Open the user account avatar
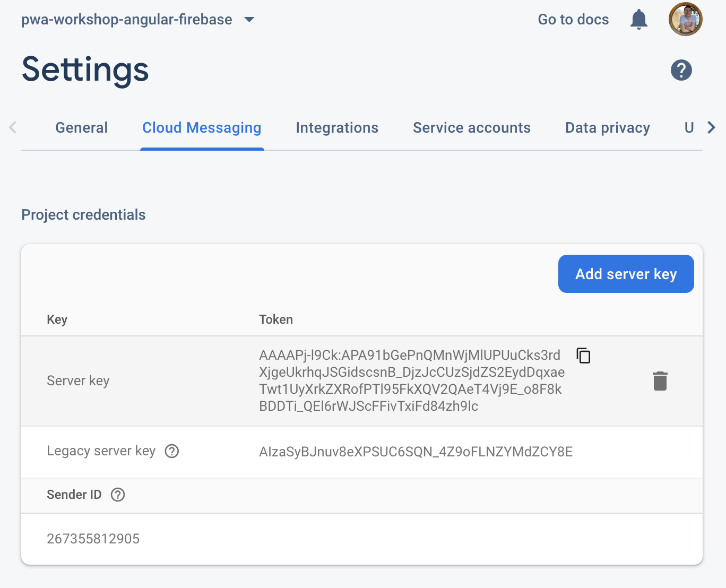Screen dimensions: 726x588 686,19
